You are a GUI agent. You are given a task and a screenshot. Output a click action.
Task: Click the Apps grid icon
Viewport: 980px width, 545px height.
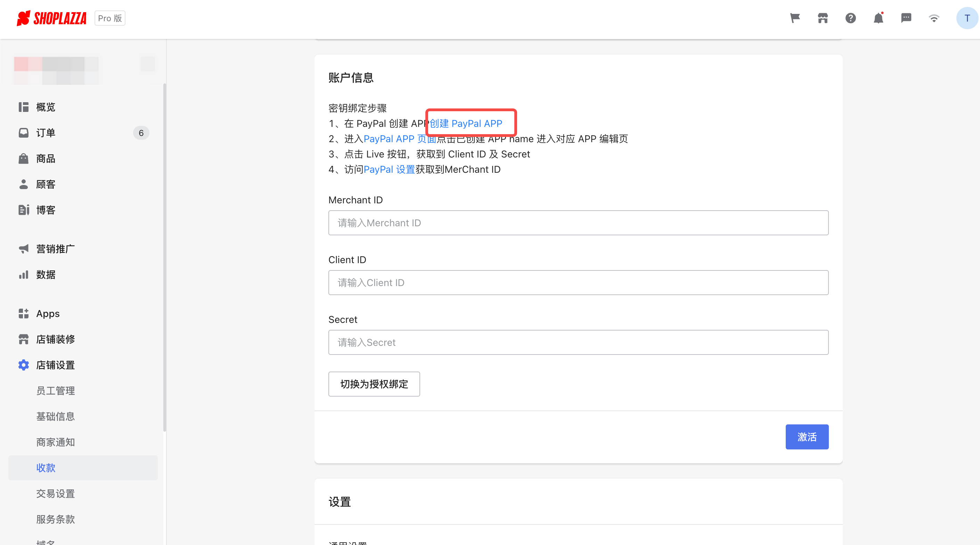pos(24,314)
